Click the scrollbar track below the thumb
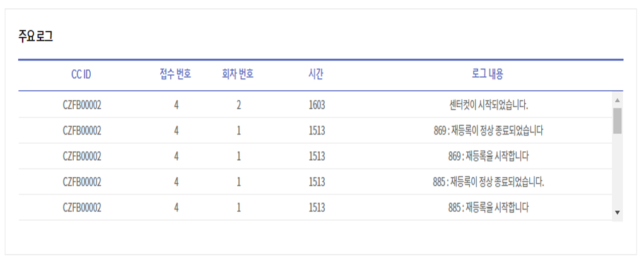This screenshot has height=263, width=644. click(x=618, y=170)
